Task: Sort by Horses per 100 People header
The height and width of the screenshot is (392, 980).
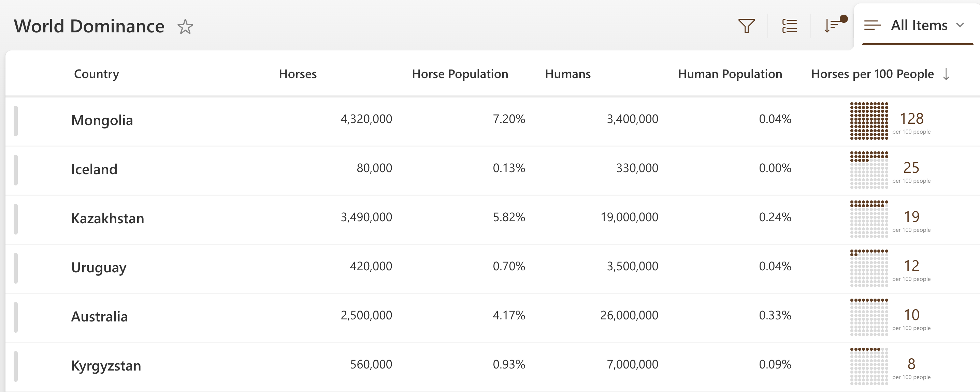Action: [x=872, y=74]
